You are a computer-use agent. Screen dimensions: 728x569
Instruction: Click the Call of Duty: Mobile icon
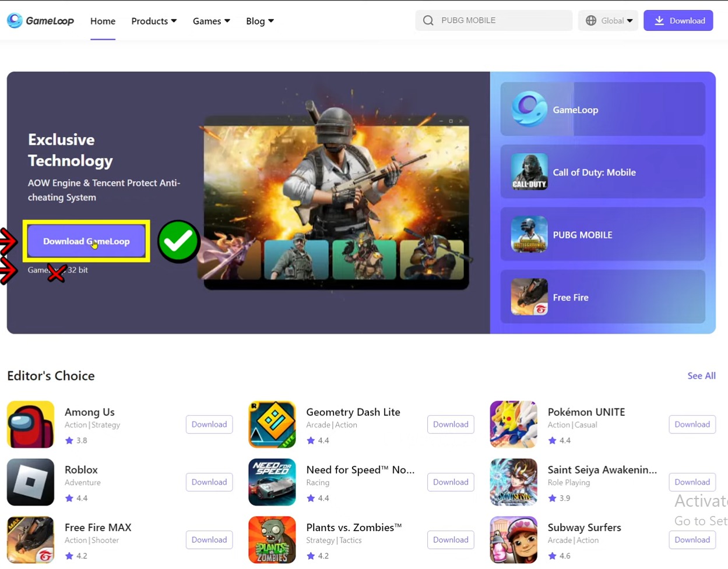[x=529, y=172]
